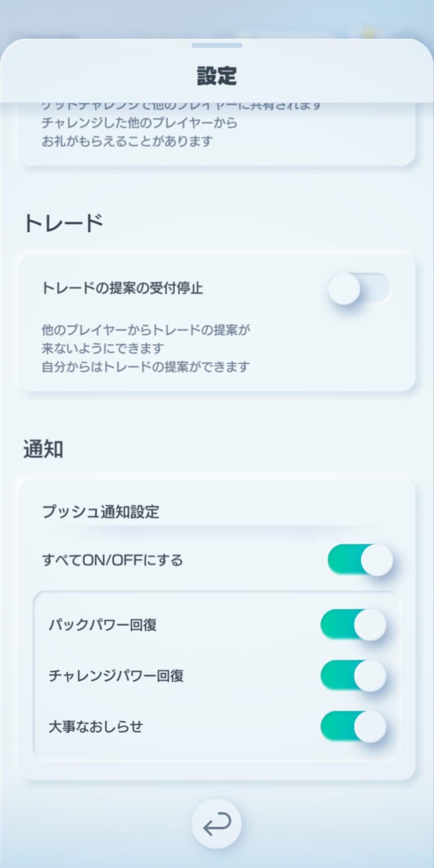Disable the パックパワー回復 notification switch

coord(353,624)
